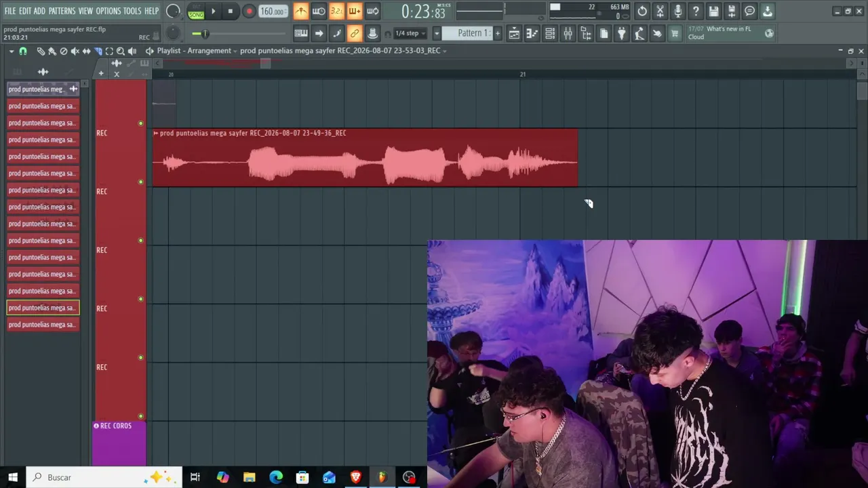
Task: Click the plus button next to Pattern 1
Action: (x=497, y=33)
